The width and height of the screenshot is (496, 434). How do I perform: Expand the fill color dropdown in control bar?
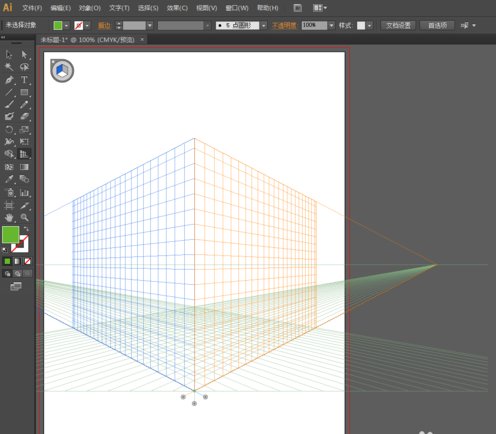pyautogui.click(x=67, y=26)
